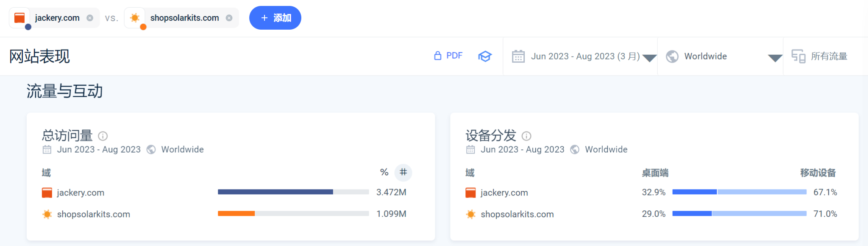Remove jackery.com from the comparison

[90, 18]
